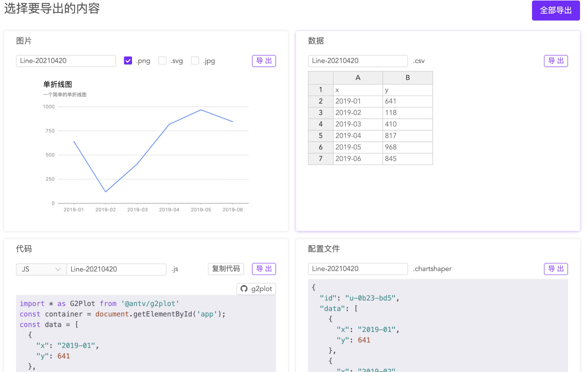Click cell with value 410
The image size is (588, 372).
[407, 124]
